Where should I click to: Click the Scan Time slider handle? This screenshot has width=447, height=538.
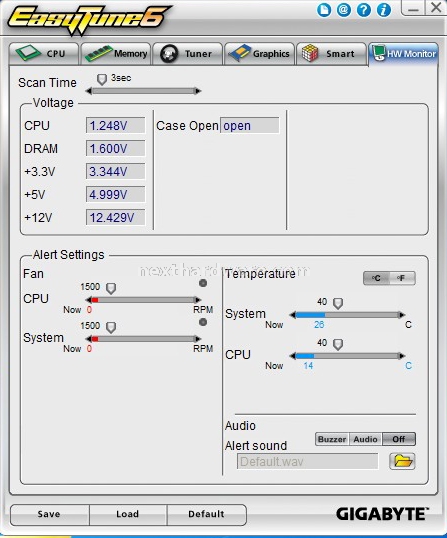click(102, 80)
